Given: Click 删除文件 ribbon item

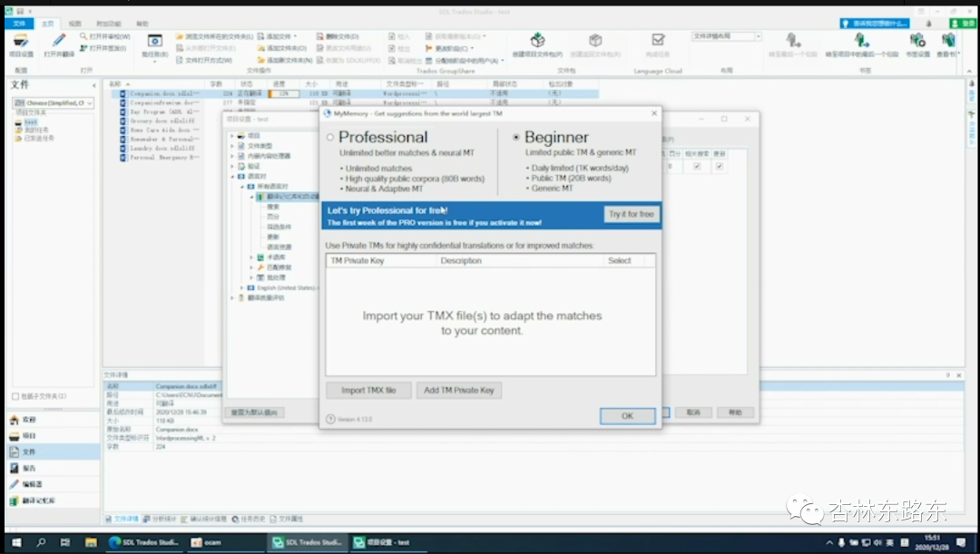Looking at the screenshot, I should pyautogui.click(x=338, y=37).
